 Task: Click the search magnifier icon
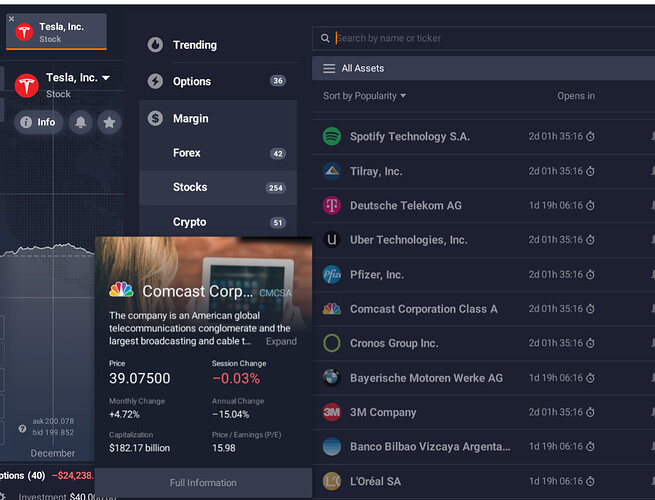pyautogui.click(x=325, y=38)
